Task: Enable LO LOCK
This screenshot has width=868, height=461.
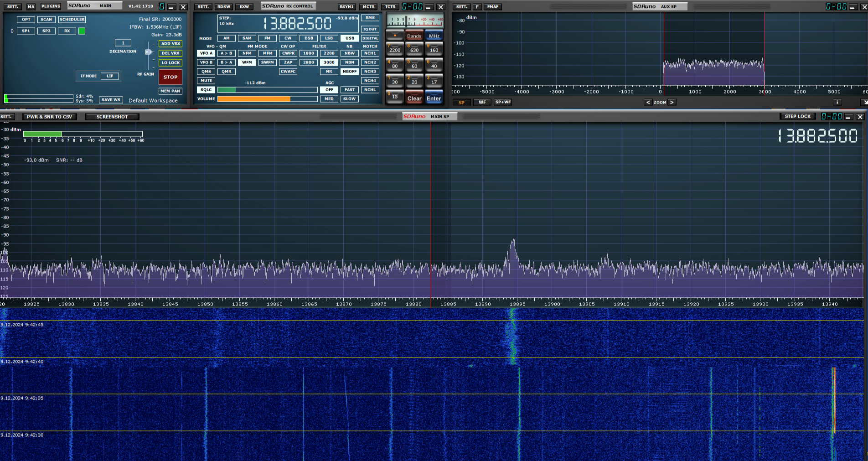Action: point(170,63)
